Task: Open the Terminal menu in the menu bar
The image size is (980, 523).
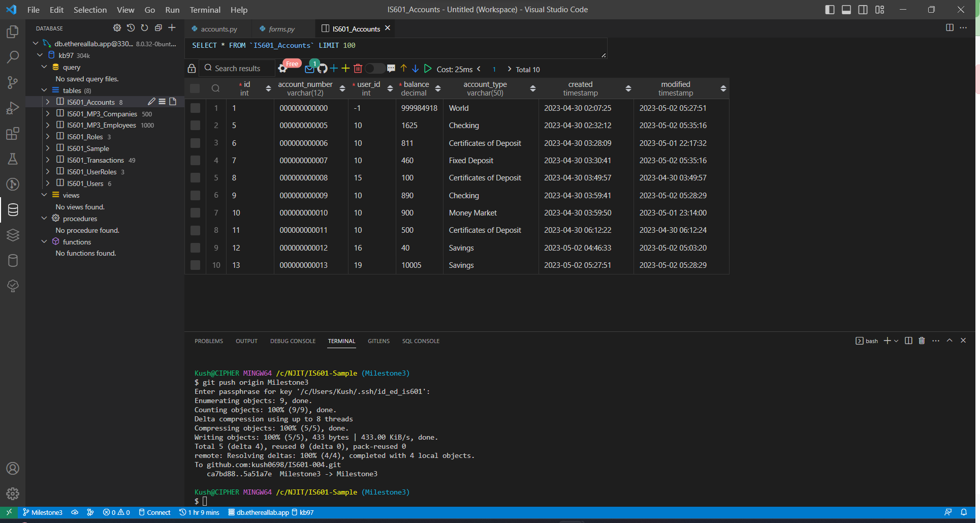Action: tap(205, 10)
